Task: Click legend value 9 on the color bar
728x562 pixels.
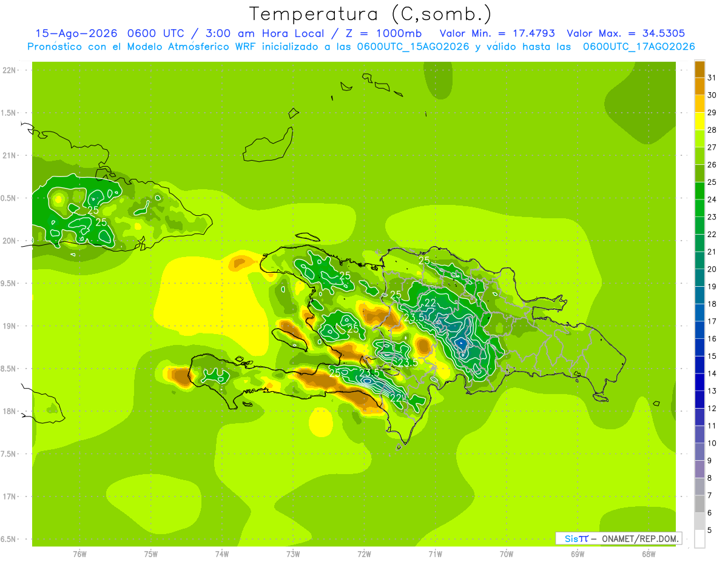Action: coord(709,461)
